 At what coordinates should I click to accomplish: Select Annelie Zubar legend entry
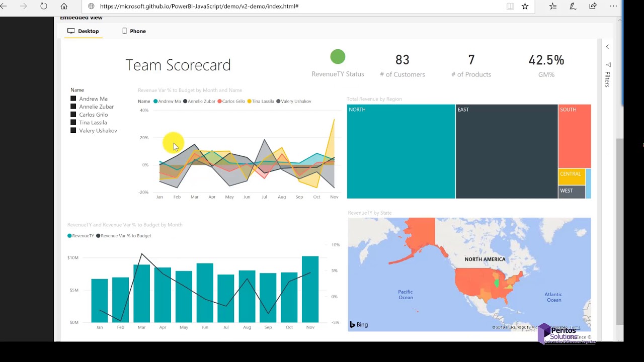coord(199,102)
